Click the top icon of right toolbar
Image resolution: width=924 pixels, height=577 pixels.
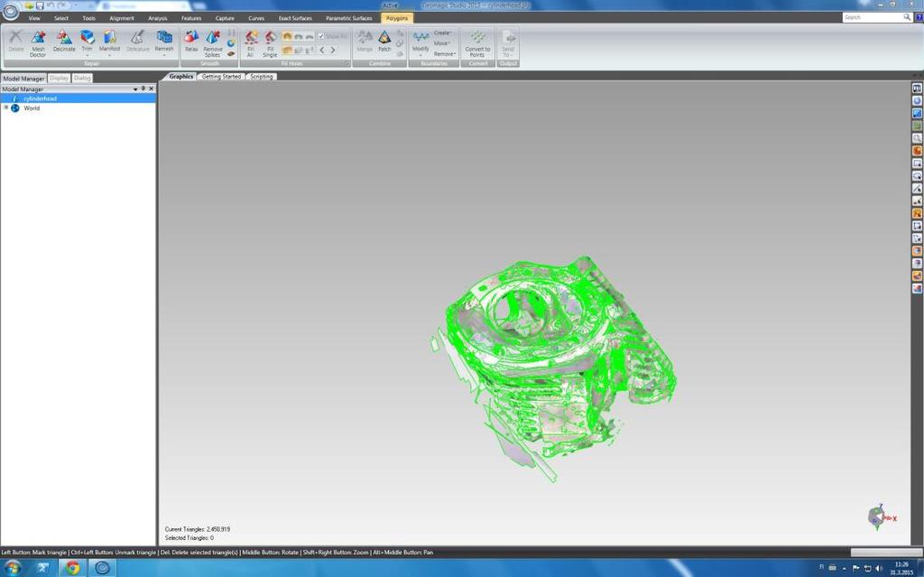tap(917, 88)
